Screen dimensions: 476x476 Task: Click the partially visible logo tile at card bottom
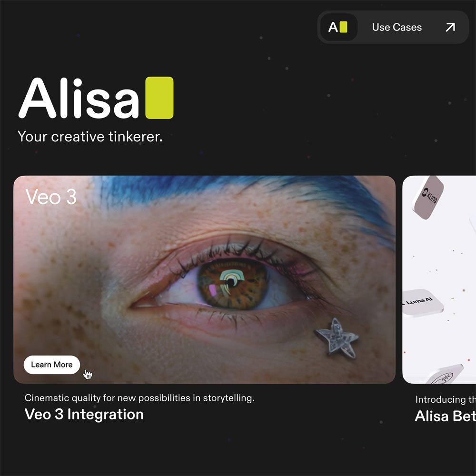(445, 374)
